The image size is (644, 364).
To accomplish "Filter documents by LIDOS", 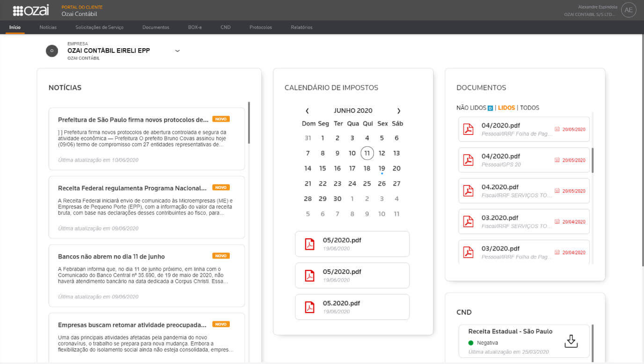I will pos(506,108).
